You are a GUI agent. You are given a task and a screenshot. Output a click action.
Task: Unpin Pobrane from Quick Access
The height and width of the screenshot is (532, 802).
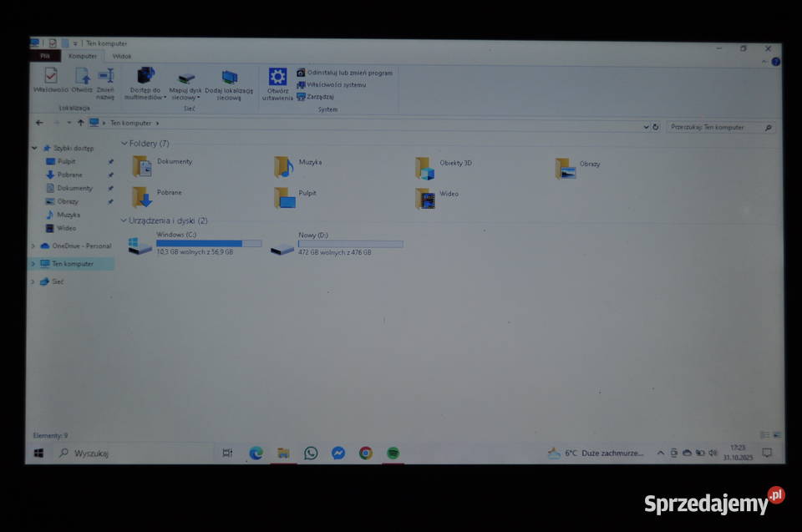(109, 175)
